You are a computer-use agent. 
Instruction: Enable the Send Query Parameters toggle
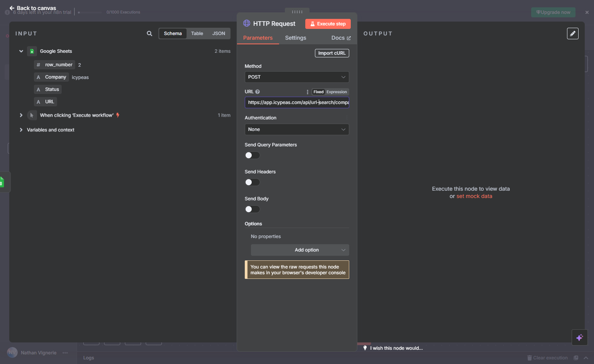[x=252, y=155]
